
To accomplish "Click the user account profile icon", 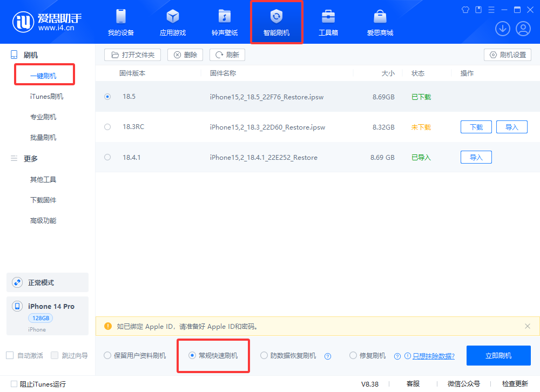I will pyautogui.click(x=523, y=29).
